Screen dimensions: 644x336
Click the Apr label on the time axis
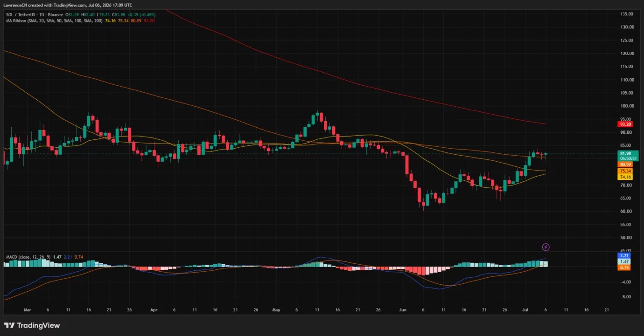pyautogui.click(x=154, y=309)
